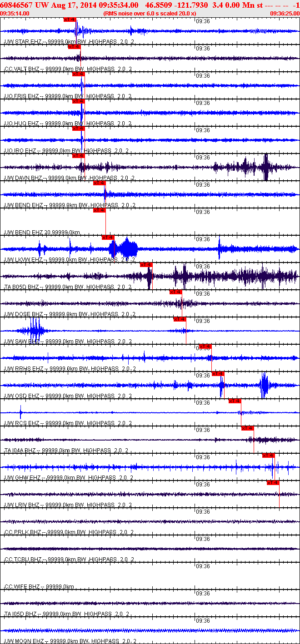Image resolution: width=300 pixels, height=644 pixels.
Task: Click the UW OSD EHZ station label
Action: (x=68, y=396)
